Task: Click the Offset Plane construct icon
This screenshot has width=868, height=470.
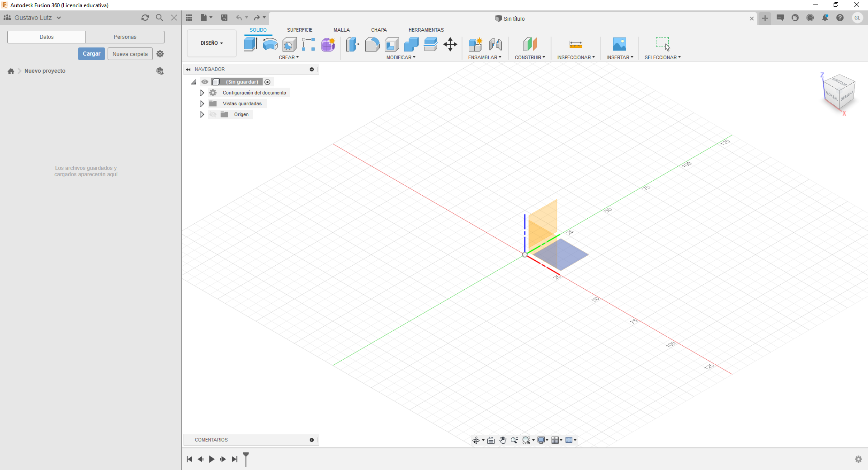Action: pyautogui.click(x=530, y=44)
